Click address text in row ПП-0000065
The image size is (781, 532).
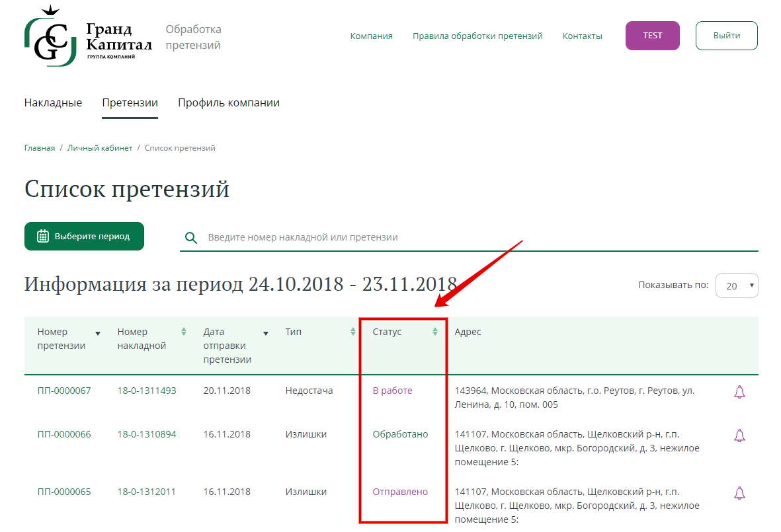[577, 506]
